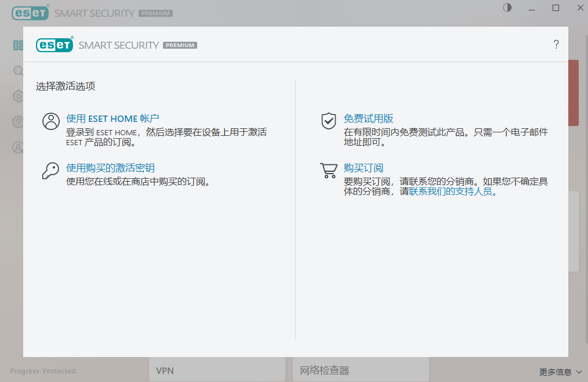Open the setup gear icon in sidebar
This screenshot has height=382, width=588.
tap(18, 96)
